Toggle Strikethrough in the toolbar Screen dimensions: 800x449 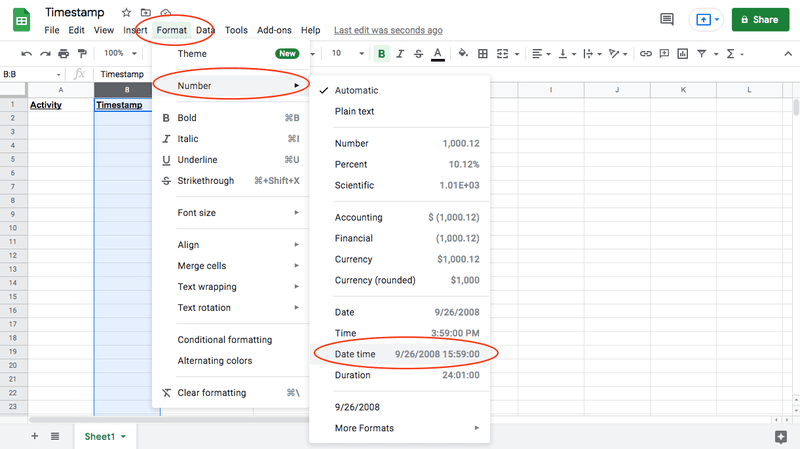(418, 54)
